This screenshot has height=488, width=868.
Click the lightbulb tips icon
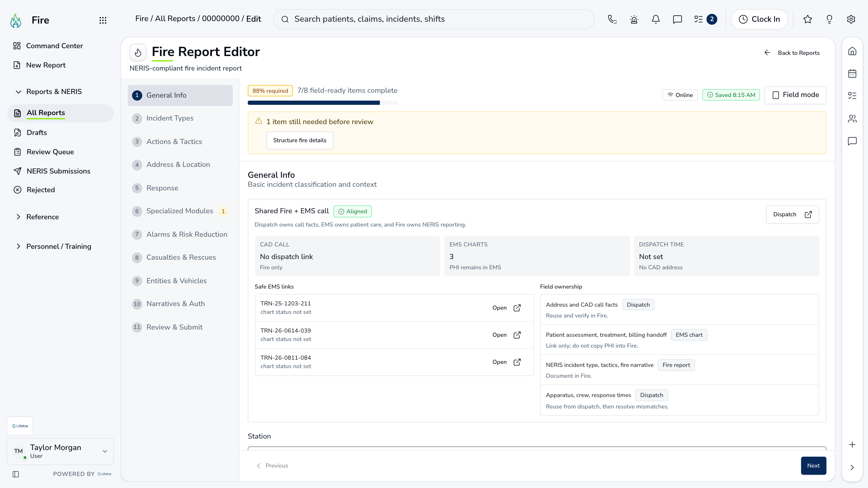pyautogui.click(x=829, y=19)
